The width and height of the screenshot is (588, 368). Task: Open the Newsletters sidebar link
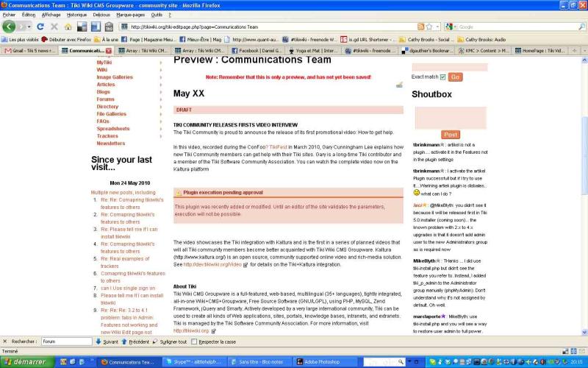111,144
